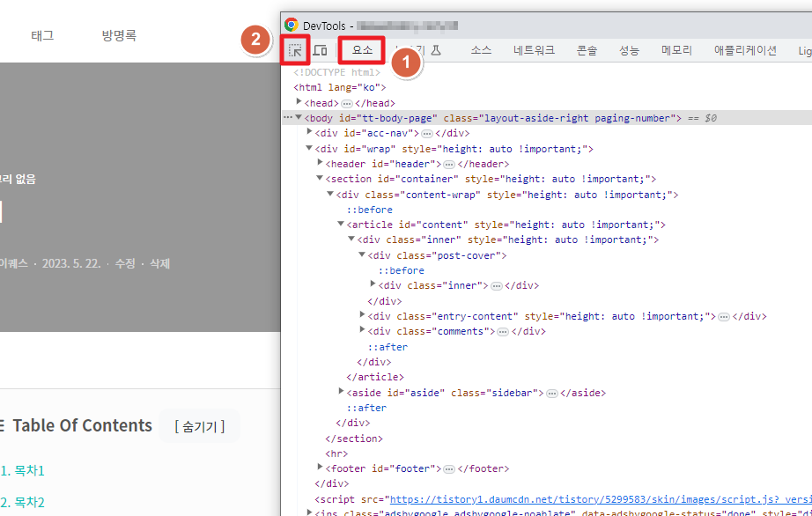812x516 pixels.
Task: Collapse the body tt-body-page node
Action: click(x=299, y=117)
